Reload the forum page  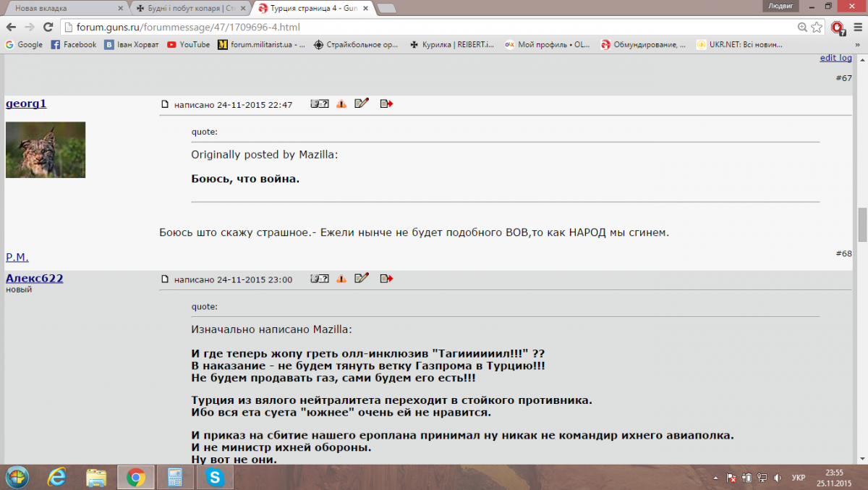pyautogui.click(x=48, y=28)
